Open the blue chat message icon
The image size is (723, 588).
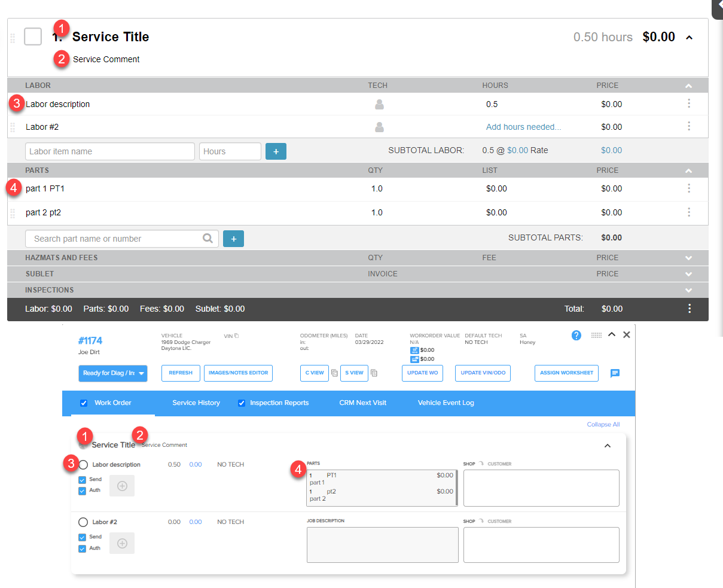pyautogui.click(x=615, y=373)
